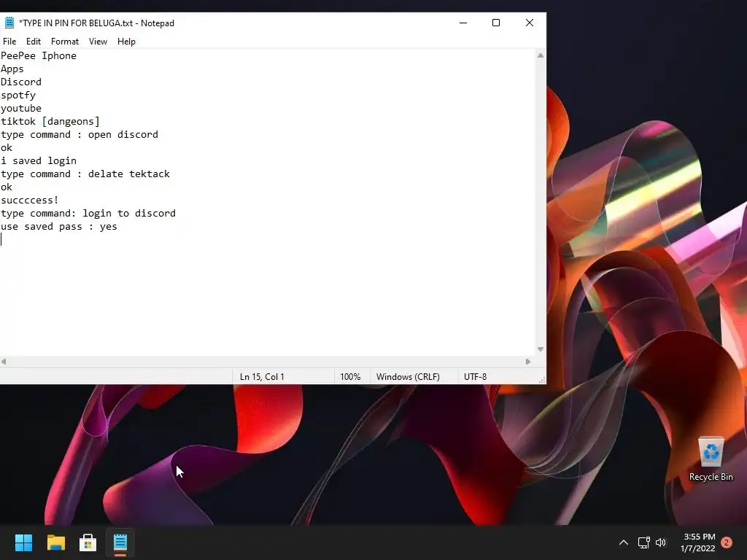Open the network status tray icon
The width and height of the screenshot is (747, 560).
(643, 542)
